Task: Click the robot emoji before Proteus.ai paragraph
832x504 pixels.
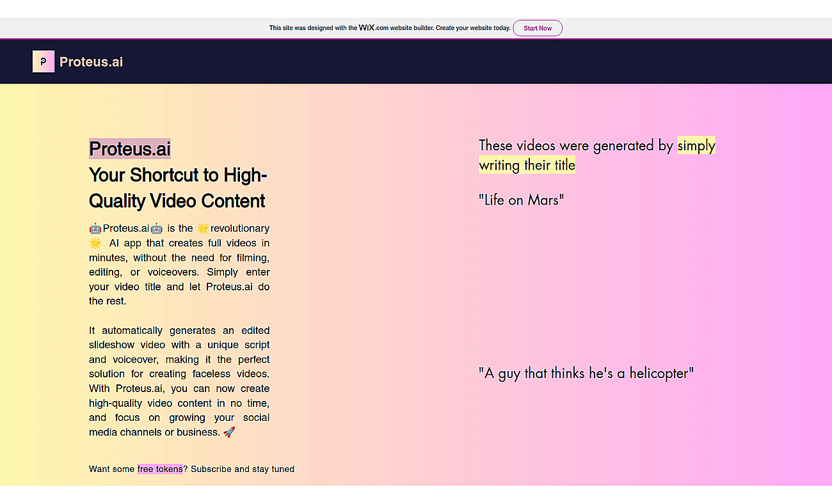Action: (x=95, y=228)
